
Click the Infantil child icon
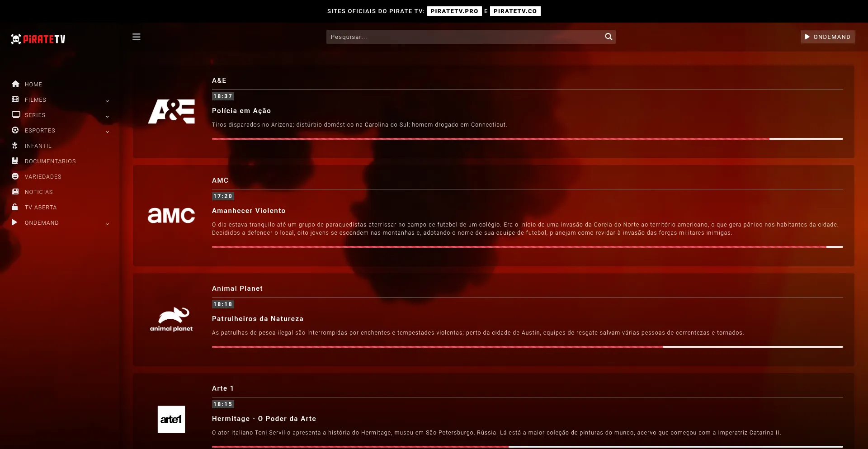pyautogui.click(x=15, y=146)
